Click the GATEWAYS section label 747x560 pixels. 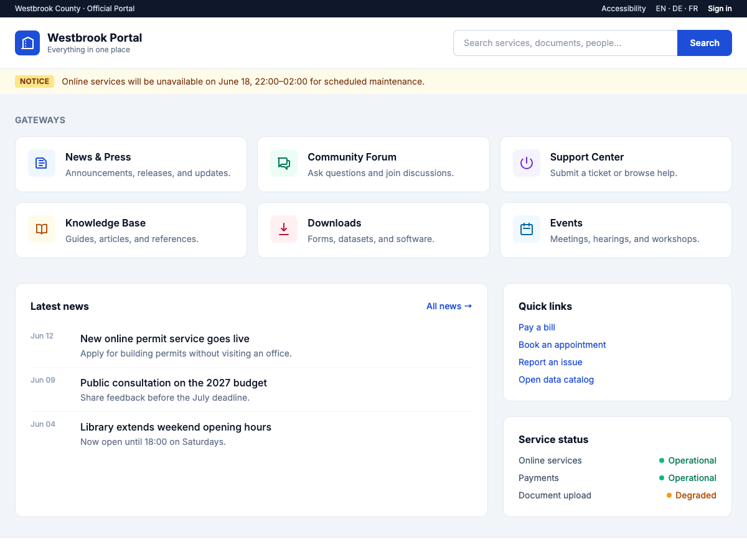(40, 120)
